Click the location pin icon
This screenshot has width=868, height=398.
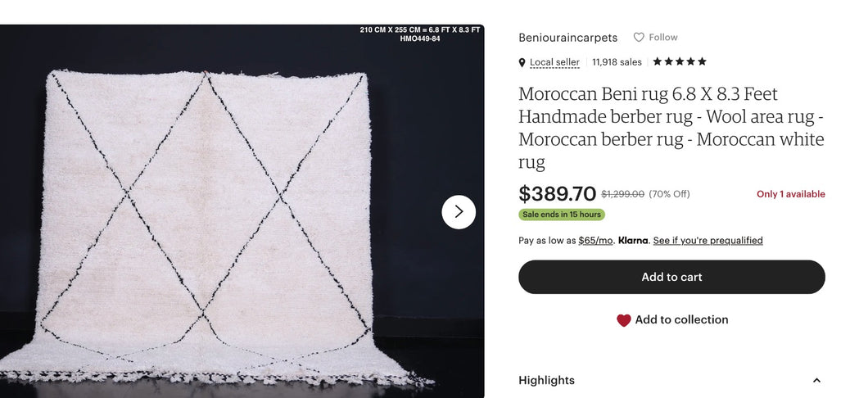tap(522, 63)
